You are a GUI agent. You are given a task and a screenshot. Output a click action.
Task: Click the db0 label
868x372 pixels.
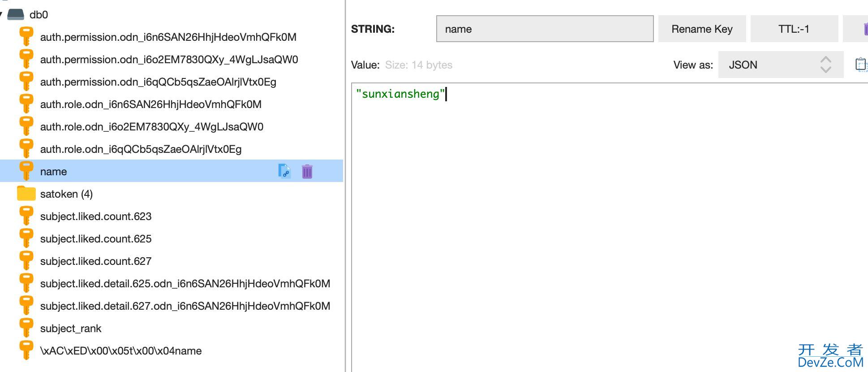pos(39,15)
